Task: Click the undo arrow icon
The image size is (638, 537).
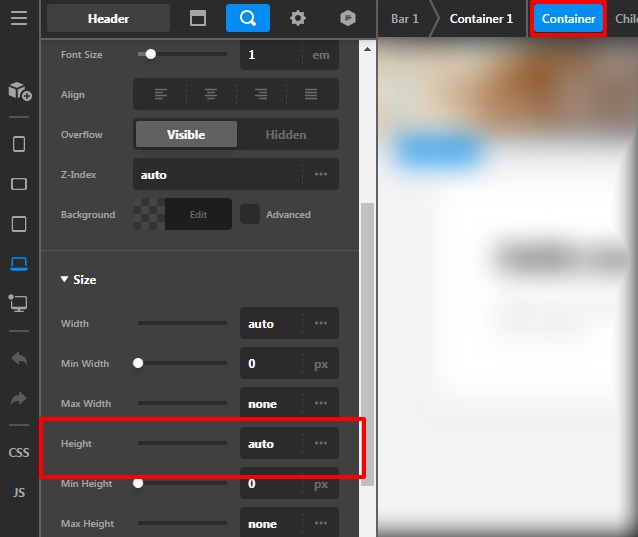Action: pos(19,358)
